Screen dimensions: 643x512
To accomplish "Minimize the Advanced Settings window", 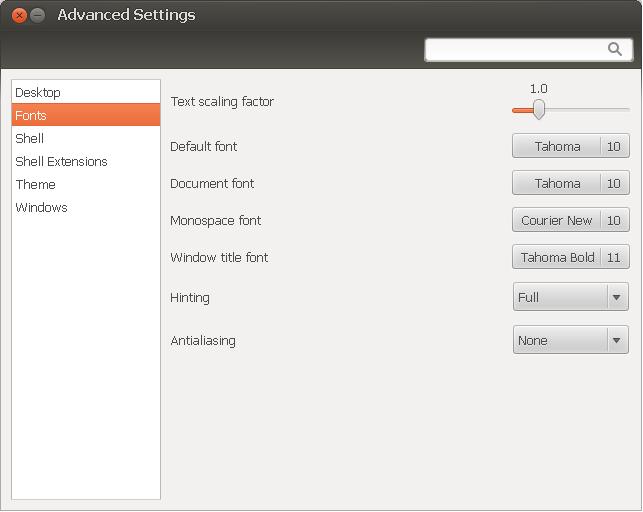I will point(38,16).
